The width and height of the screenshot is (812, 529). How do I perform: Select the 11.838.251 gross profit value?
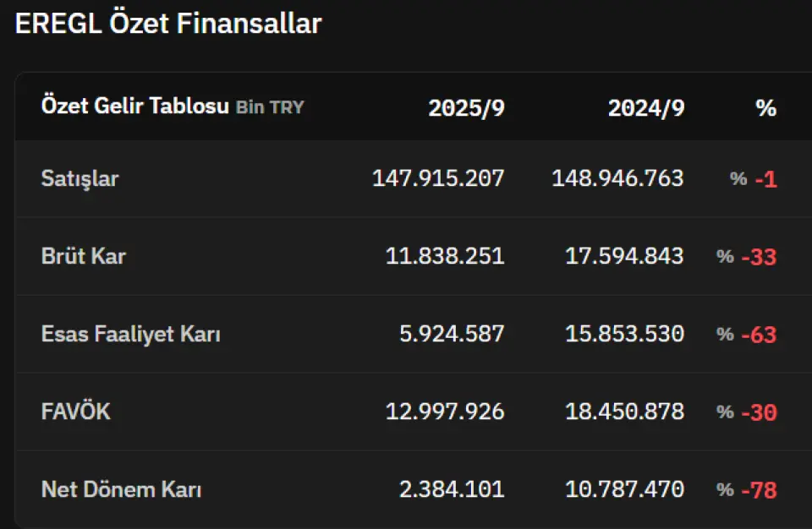(x=445, y=256)
